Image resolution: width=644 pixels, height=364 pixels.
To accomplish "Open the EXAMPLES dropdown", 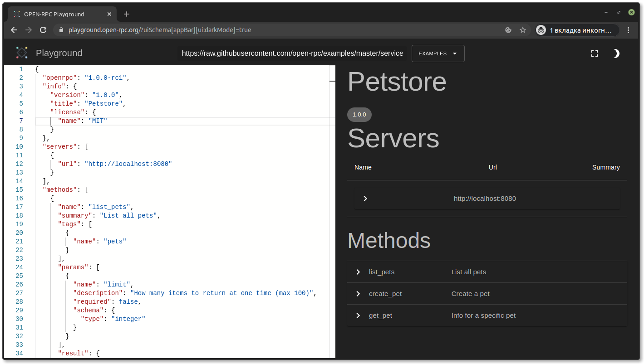I will click(437, 53).
